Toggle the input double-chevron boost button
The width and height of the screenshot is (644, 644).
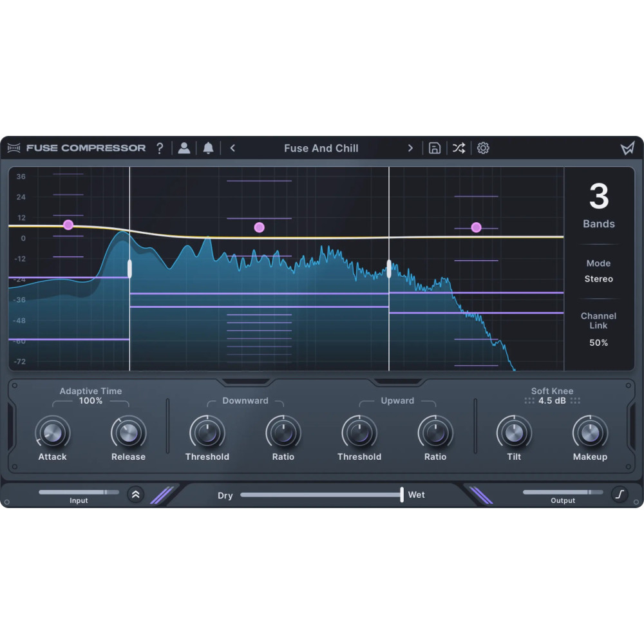[135, 495]
